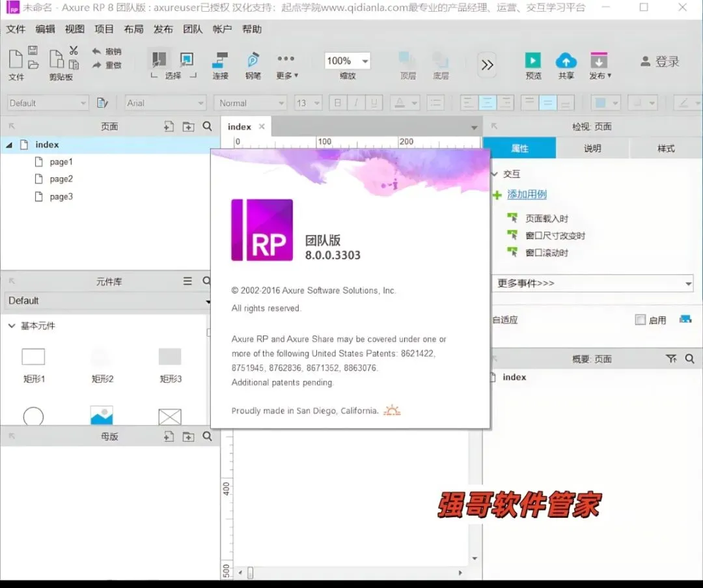Click the 添加用例 link
703x588 pixels.
pos(527,194)
